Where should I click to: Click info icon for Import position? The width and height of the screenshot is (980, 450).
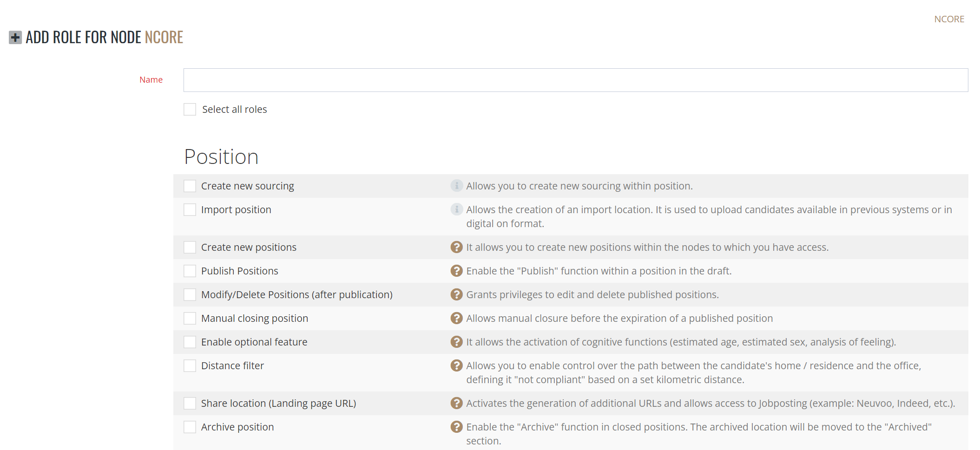pos(456,209)
